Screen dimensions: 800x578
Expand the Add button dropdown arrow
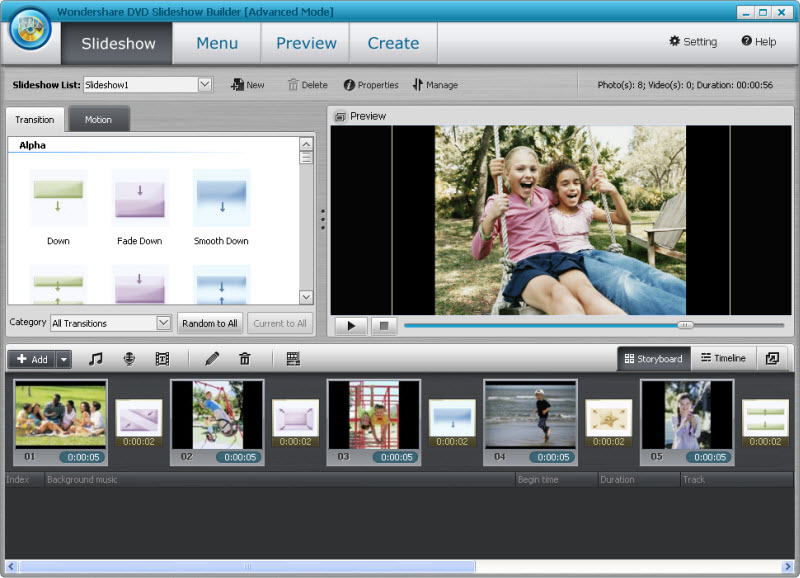[63, 359]
